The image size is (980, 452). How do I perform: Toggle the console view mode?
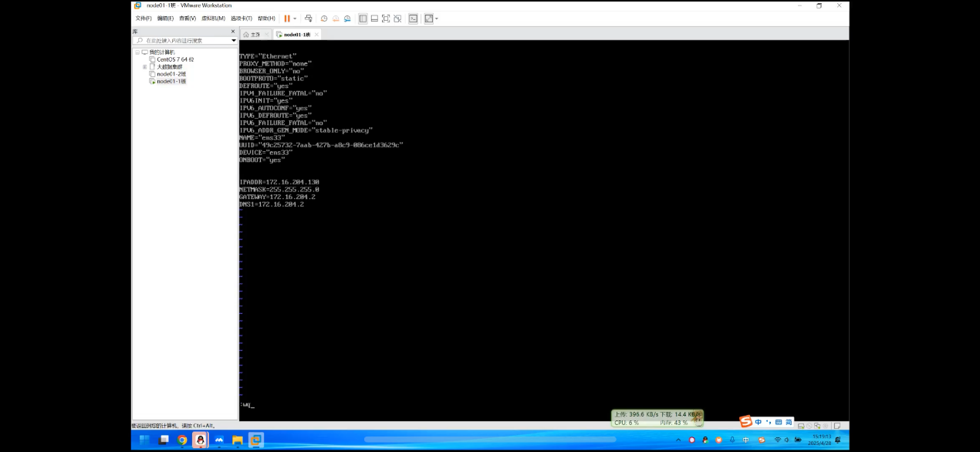(415, 19)
